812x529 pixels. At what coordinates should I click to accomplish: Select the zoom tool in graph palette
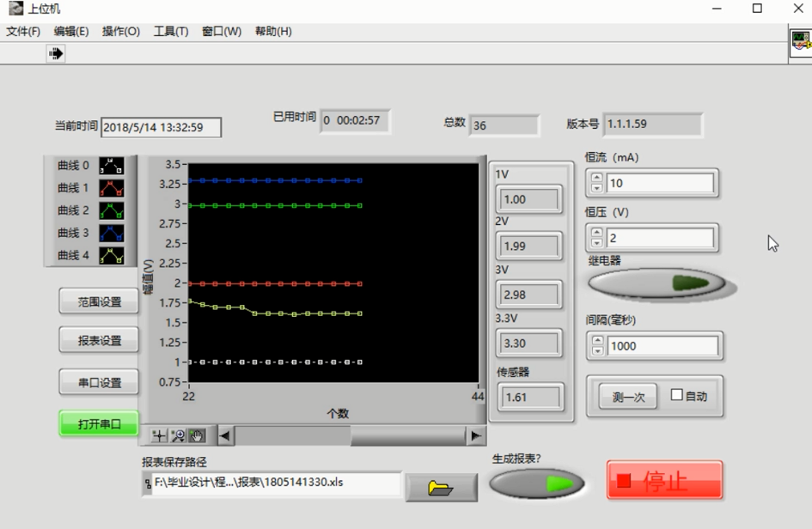(x=178, y=435)
